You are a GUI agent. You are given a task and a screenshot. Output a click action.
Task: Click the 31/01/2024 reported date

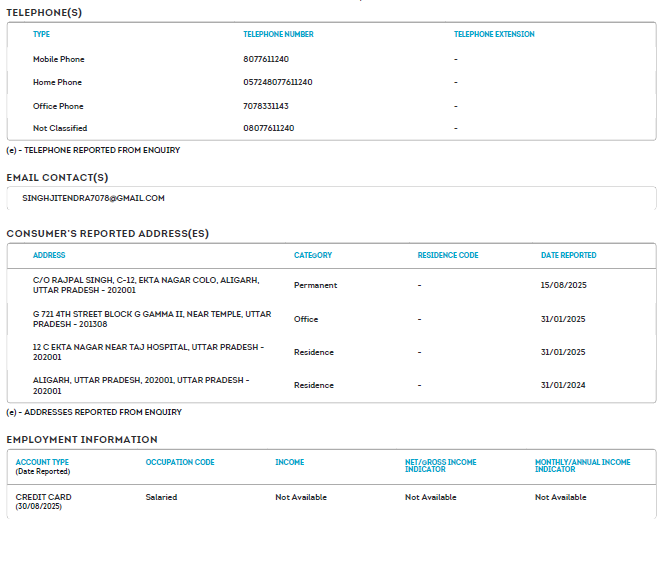pyautogui.click(x=563, y=385)
